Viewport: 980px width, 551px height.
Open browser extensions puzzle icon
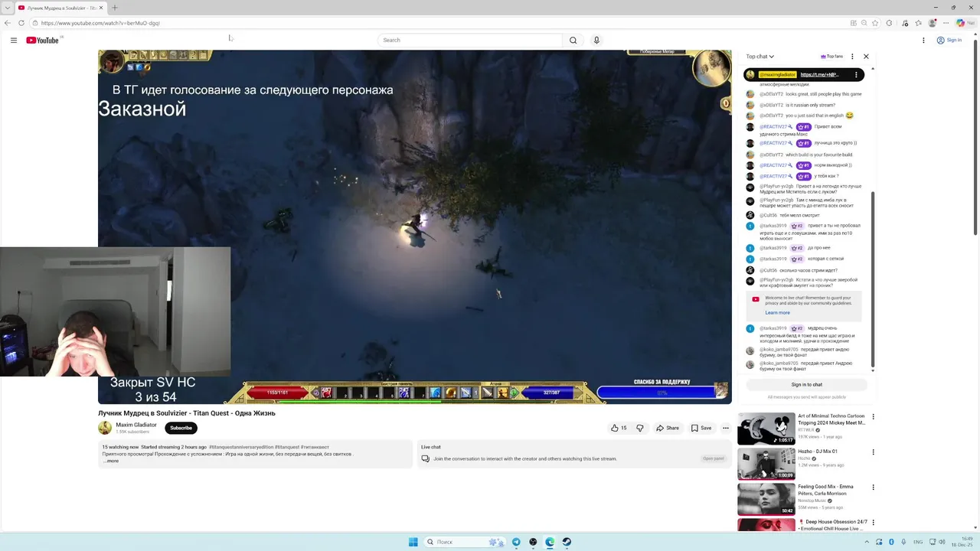(889, 23)
